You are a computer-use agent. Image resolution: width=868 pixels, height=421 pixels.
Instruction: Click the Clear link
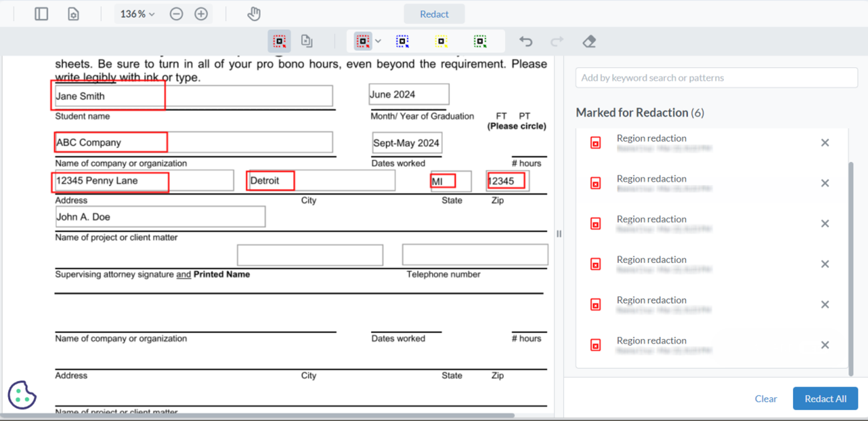click(766, 398)
